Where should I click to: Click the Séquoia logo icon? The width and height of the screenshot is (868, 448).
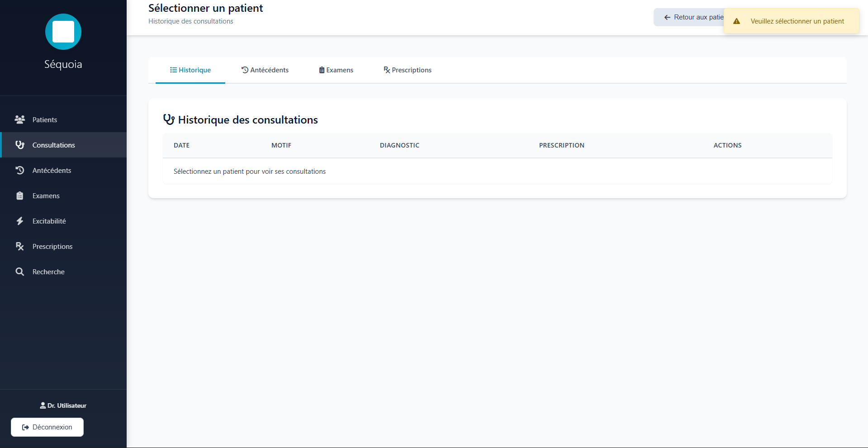click(63, 32)
